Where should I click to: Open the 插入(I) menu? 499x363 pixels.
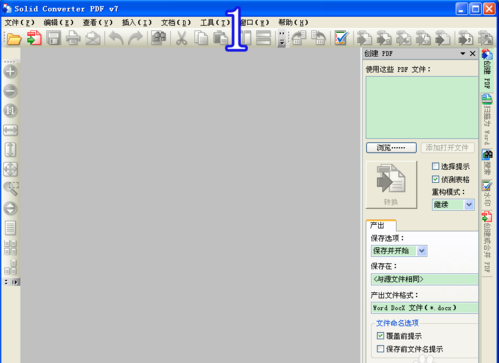click(x=137, y=23)
